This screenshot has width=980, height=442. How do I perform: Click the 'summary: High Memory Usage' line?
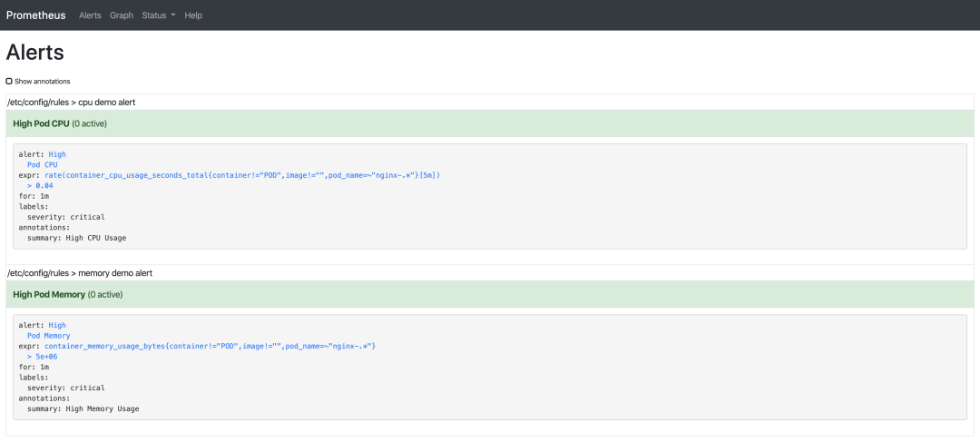click(83, 408)
